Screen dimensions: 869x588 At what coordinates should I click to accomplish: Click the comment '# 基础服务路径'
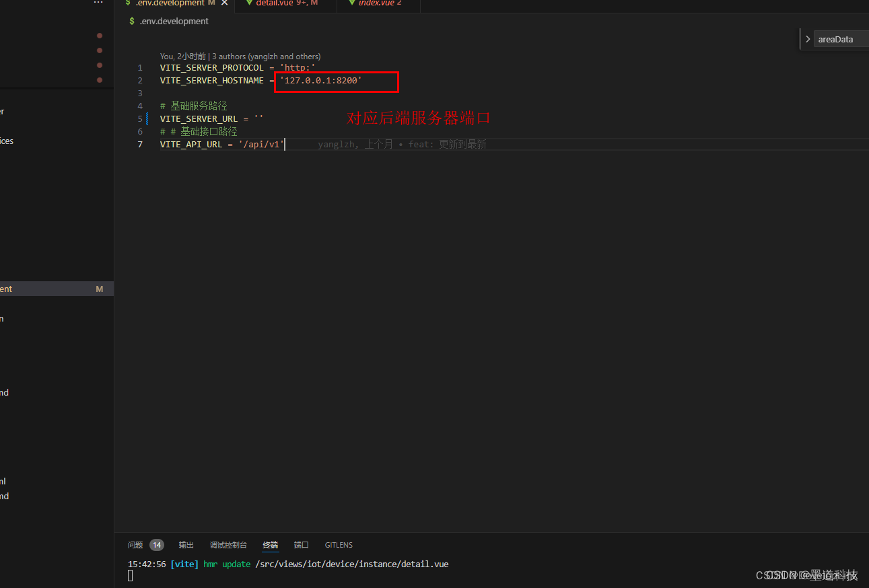[194, 106]
